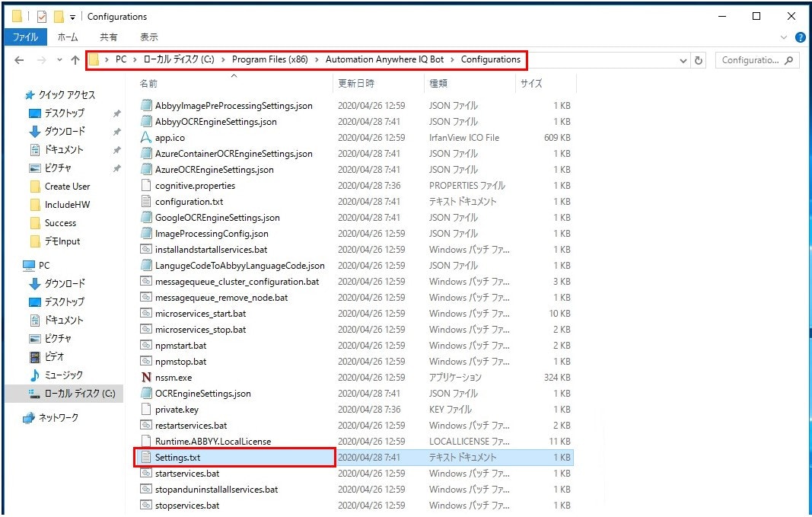Select pinned デスクトップ under quick access
The width and height of the screenshot is (812, 517).
pos(64,113)
